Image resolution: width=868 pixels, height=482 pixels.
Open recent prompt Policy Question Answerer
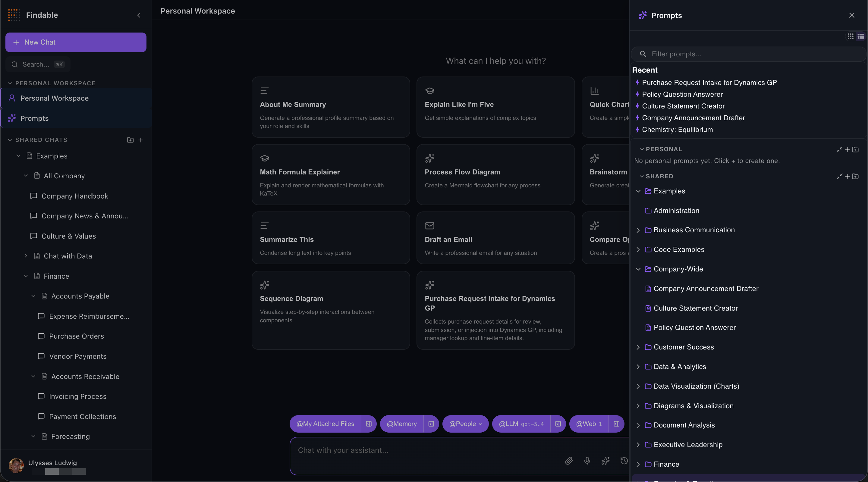click(x=682, y=94)
